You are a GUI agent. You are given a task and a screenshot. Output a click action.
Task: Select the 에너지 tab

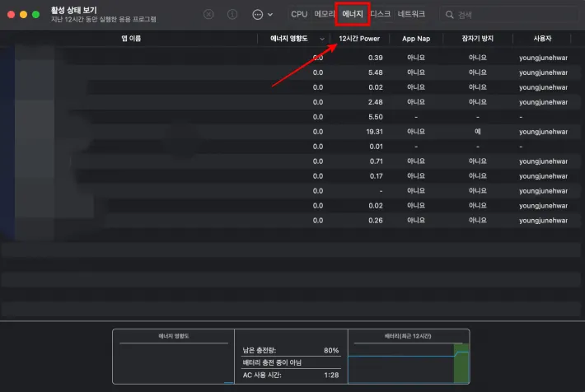pyautogui.click(x=353, y=14)
